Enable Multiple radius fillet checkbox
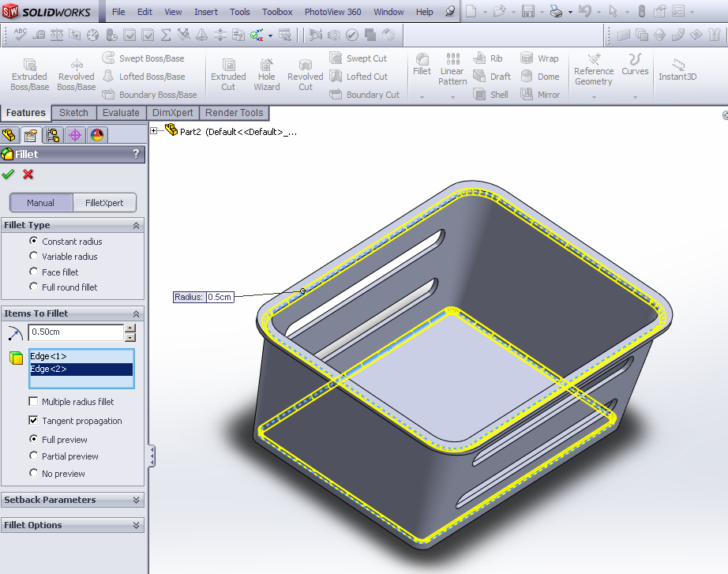Viewport: 728px width, 574px height. (33, 401)
